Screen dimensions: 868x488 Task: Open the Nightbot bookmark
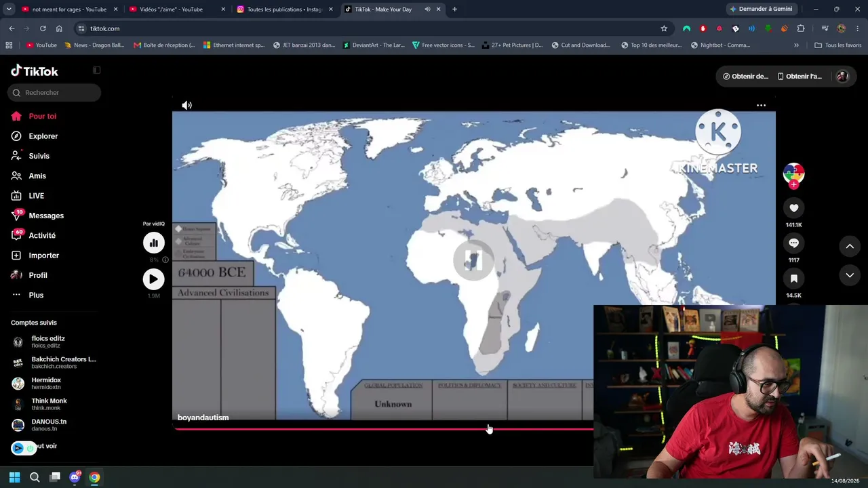[x=721, y=45]
